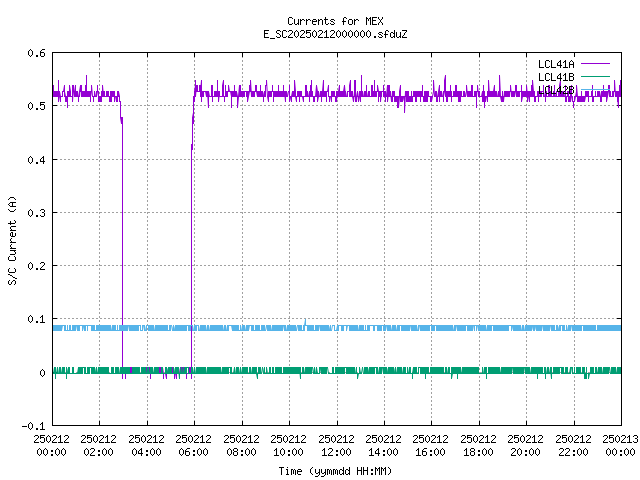This screenshot has height=480, width=640.
Task: Click the y-axis label "S/C Current (A)"
Action: (12, 240)
